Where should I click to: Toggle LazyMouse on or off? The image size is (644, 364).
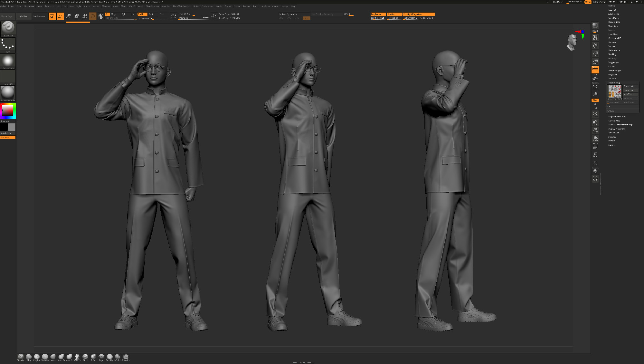click(x=378, y=14)
